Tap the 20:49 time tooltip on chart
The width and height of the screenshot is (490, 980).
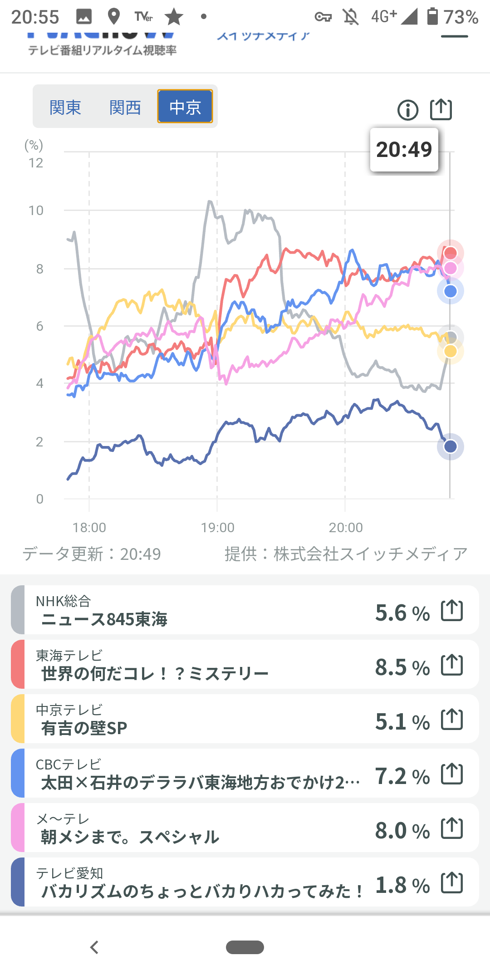[404, 150]
